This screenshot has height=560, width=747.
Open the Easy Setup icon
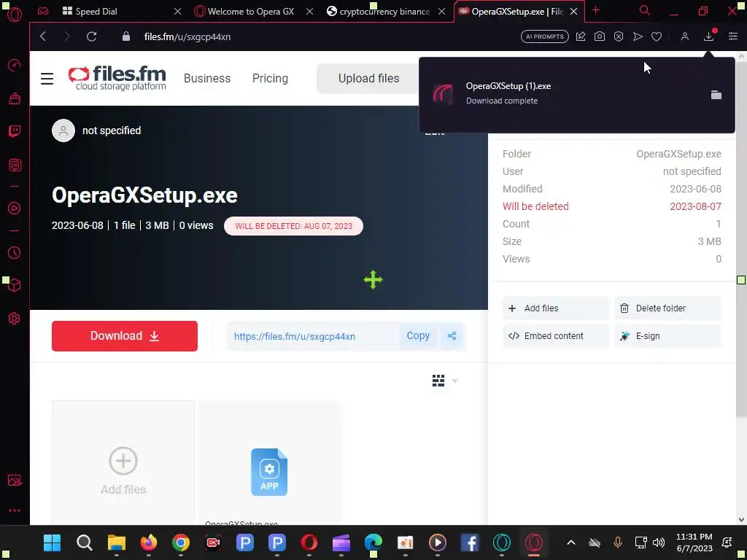pyautogui.click(x=732, y=36)
